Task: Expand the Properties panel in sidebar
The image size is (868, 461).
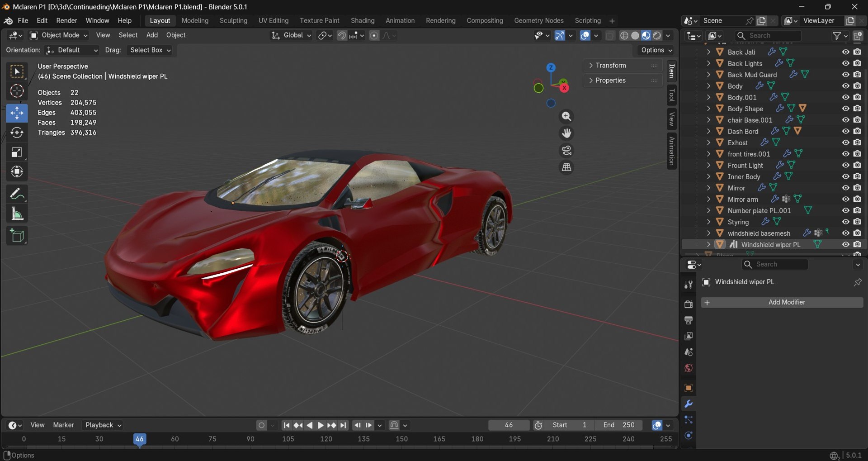Action: [x=623, y=81]
